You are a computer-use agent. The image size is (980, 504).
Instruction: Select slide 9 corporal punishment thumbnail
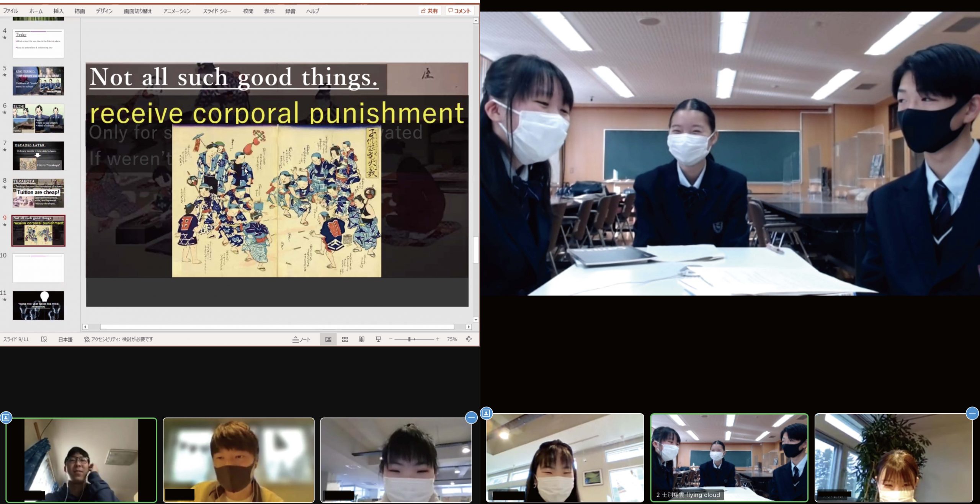pos(38,231)
